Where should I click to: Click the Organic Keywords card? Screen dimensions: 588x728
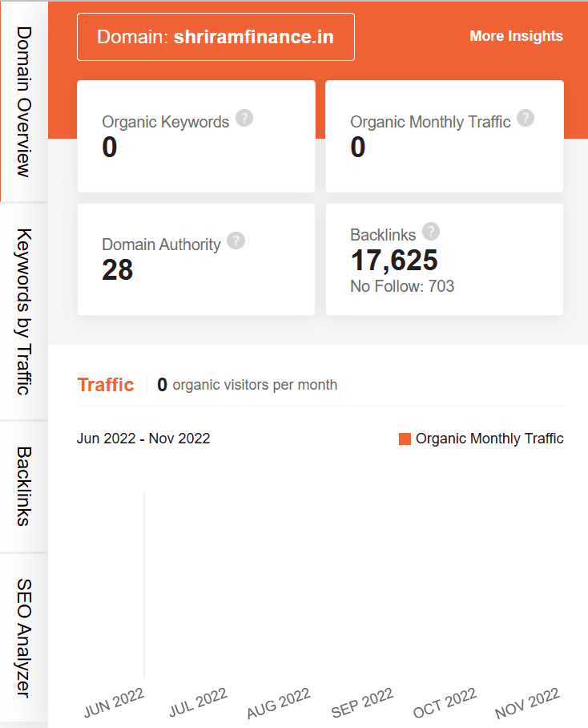click(x=195, y=135)
